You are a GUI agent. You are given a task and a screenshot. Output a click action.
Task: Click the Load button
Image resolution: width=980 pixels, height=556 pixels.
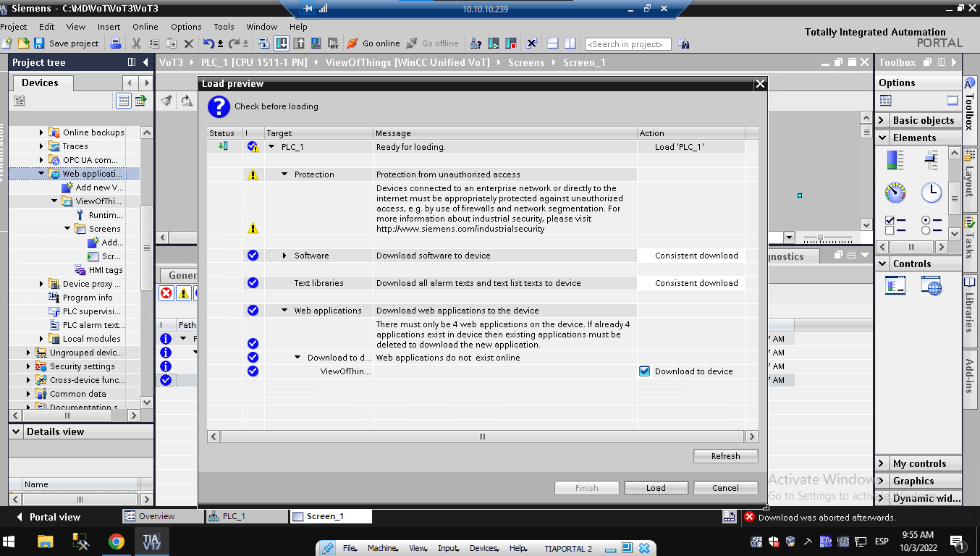(x=656, y=488)
